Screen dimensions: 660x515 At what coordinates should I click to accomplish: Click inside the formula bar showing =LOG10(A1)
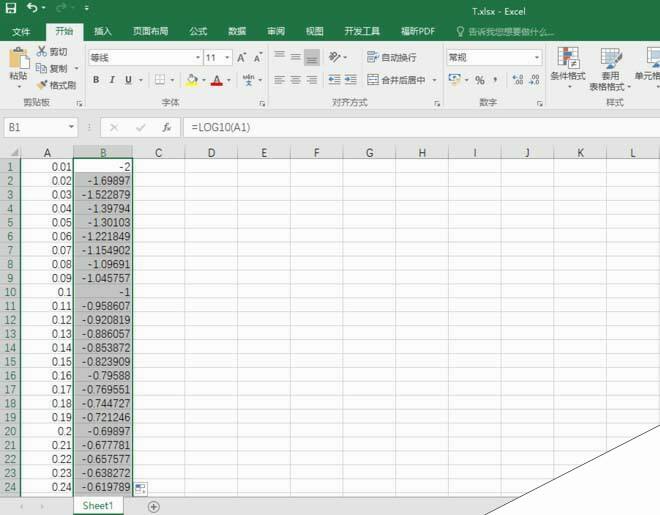[400, 128]
